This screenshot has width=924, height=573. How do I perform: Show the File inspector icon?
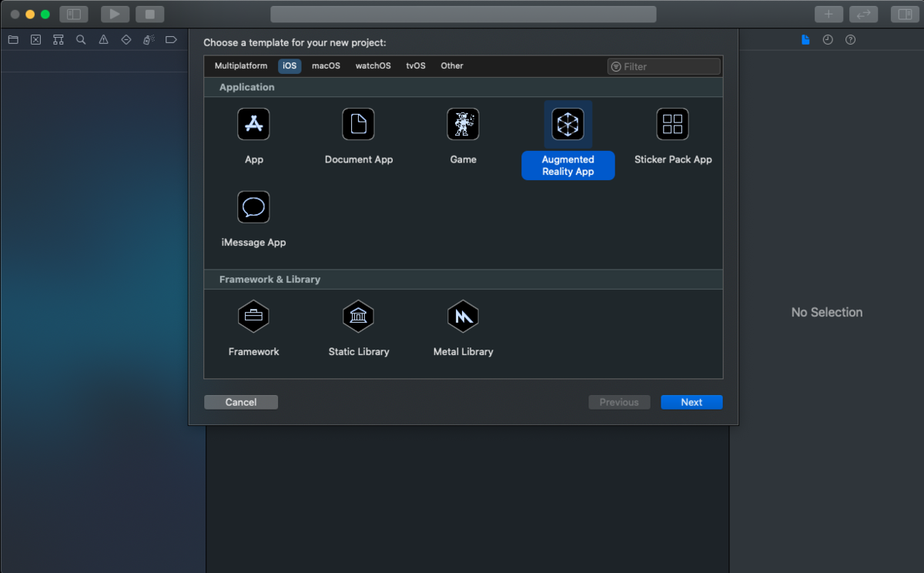(x=805, y=39)
